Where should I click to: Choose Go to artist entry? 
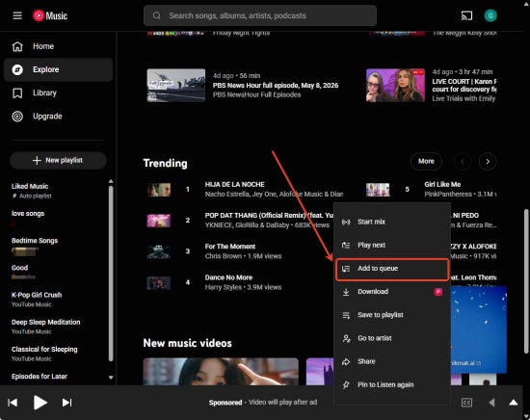pos(392,338)
